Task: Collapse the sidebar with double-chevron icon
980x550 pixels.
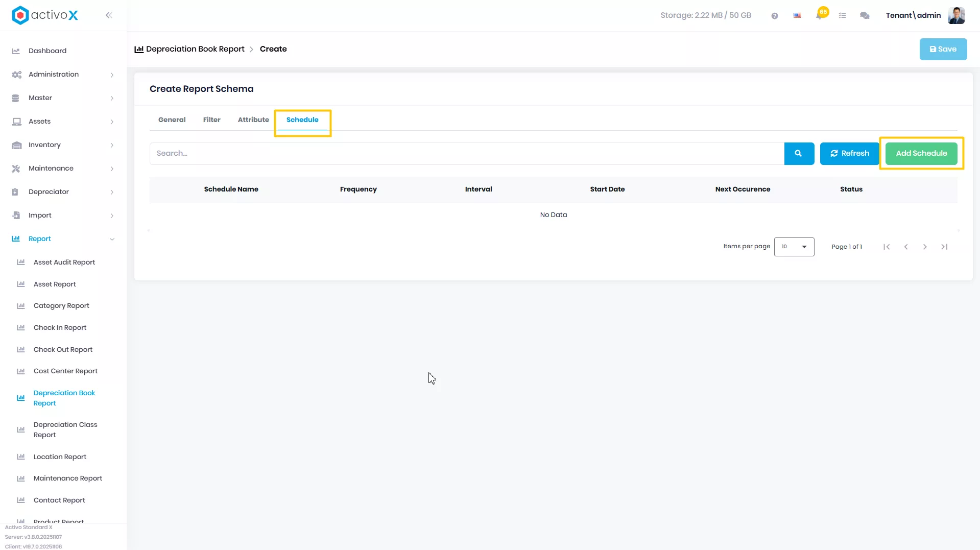Action: [x=109, y=15]
